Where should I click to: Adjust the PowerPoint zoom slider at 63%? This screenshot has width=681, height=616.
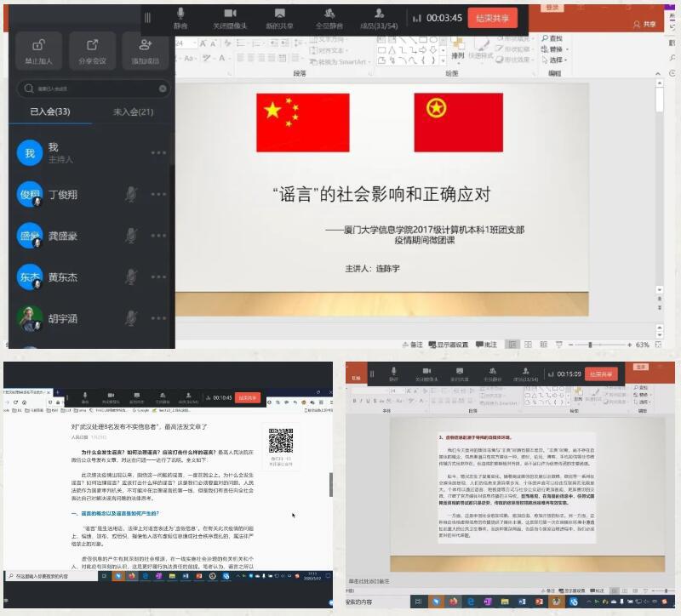coord(591,345)
